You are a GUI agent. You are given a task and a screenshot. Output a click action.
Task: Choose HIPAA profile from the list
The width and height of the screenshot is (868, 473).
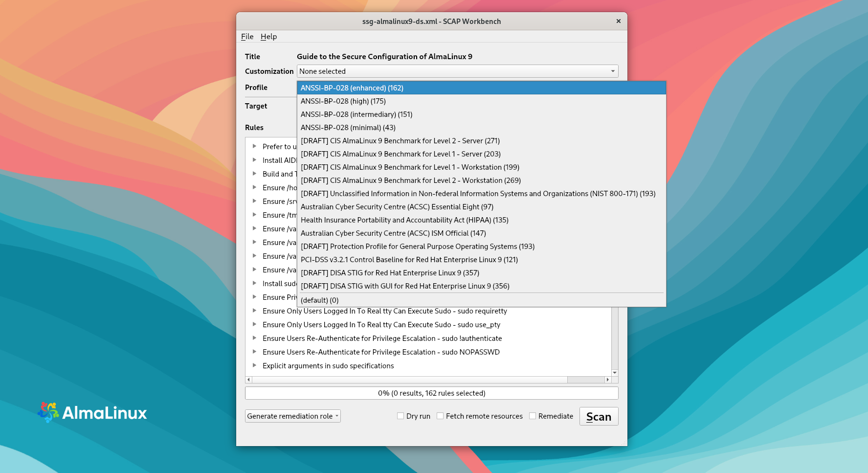coord(404,220)
